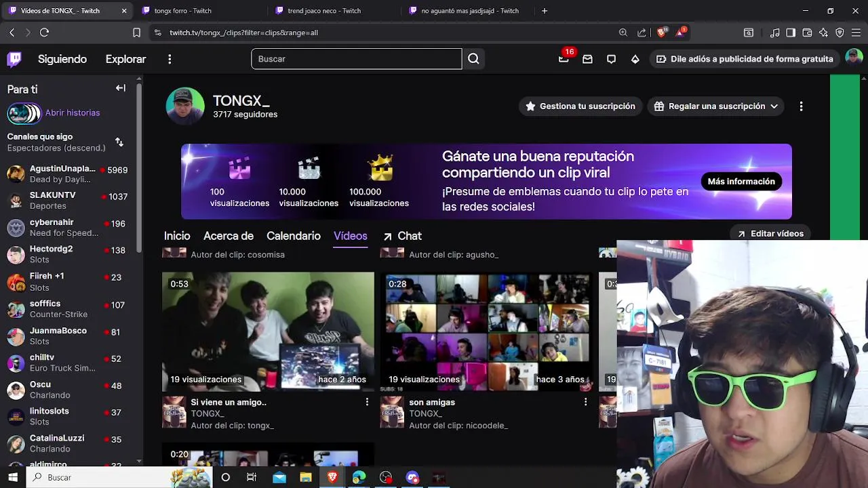868x488 pixels.
Task: Bookmark this page in the address bar
Action: coord(136,33)
